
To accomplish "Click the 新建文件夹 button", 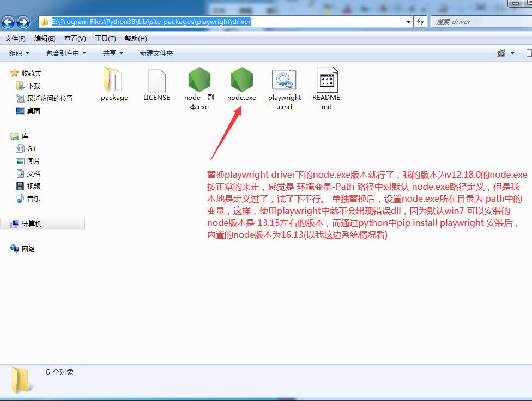I will coord(156,53).
